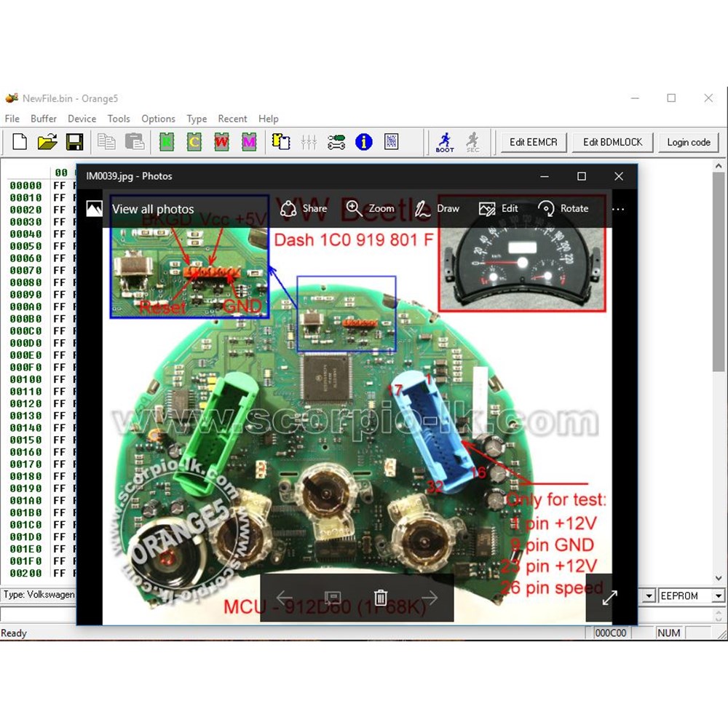Open the Device menu
The width and height of the screenshot is (728, 728).
point(82,119)
